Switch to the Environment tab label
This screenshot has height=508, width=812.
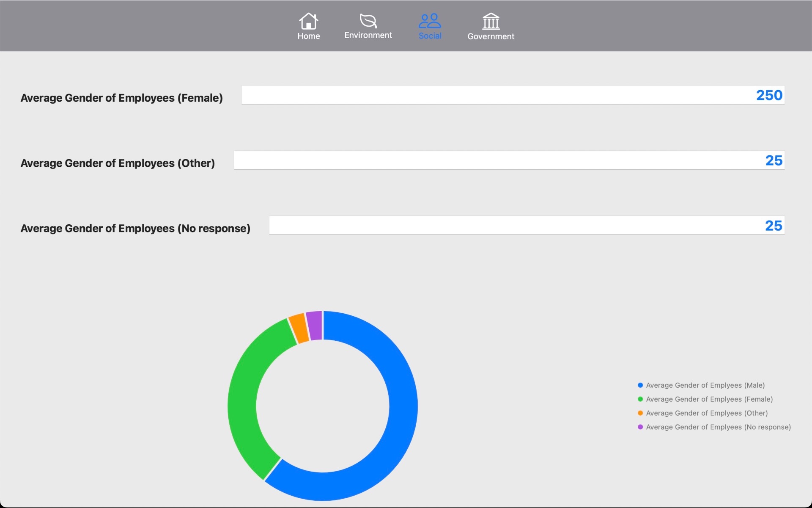[x=368, y=36]
